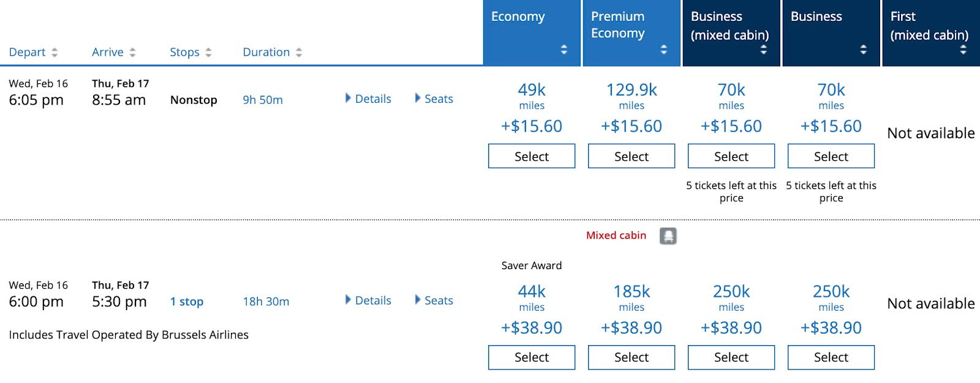The width and height of the screenshot is (980, 383).
Task: Select 49k miles Economy nonstop fare
Action: point(532,156)
